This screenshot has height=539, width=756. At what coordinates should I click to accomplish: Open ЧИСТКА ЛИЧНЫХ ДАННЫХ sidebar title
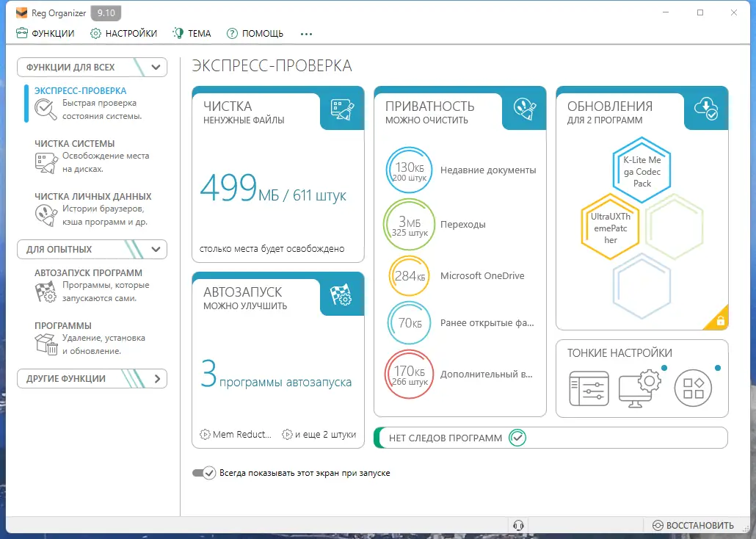coord(93,196)
